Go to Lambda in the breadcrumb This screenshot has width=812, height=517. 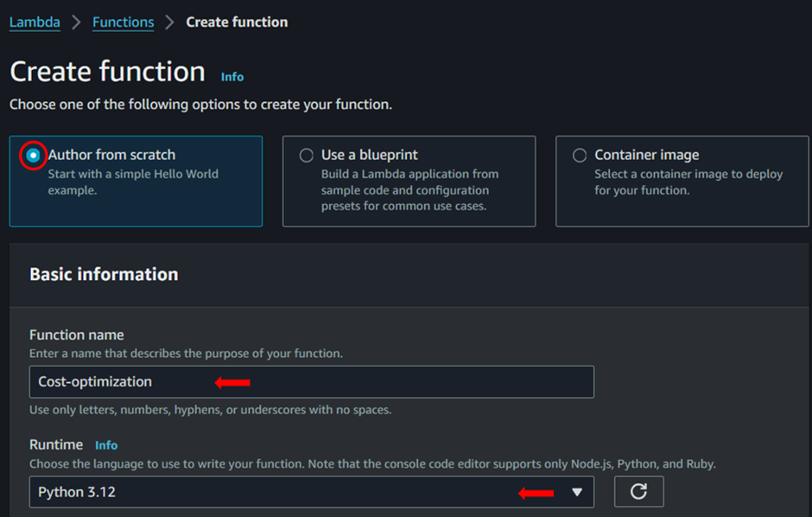tap(35, 22)
